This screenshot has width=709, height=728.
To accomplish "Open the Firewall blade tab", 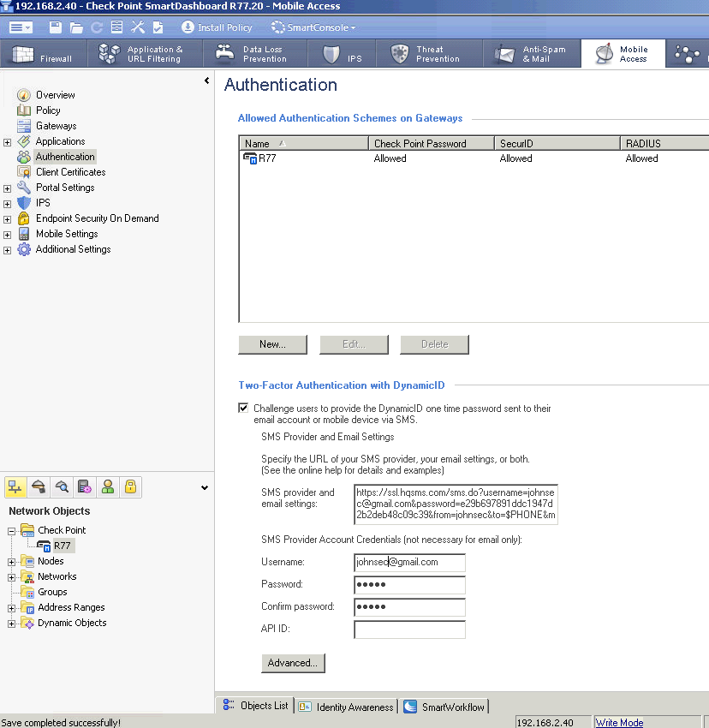I will click(x=43, y=54).
